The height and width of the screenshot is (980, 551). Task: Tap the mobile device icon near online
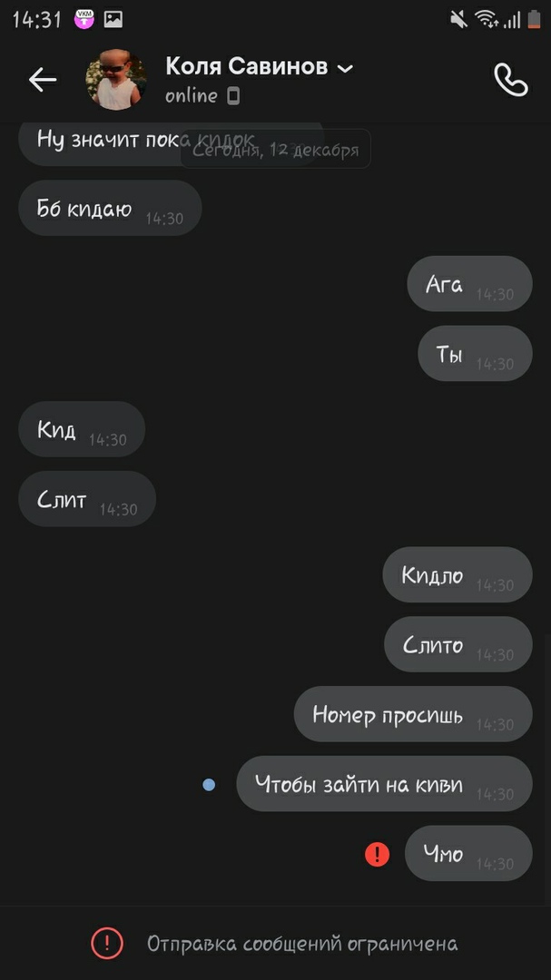click(233, 95)
